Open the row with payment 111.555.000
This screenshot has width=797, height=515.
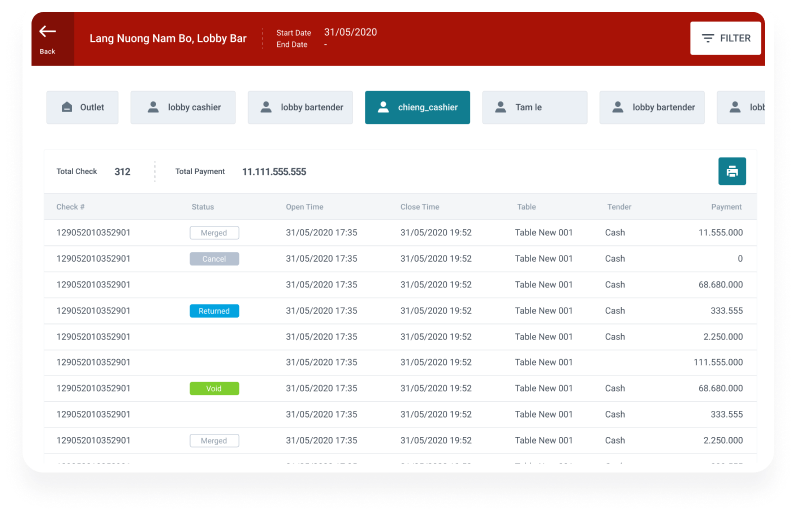[400, 362]
